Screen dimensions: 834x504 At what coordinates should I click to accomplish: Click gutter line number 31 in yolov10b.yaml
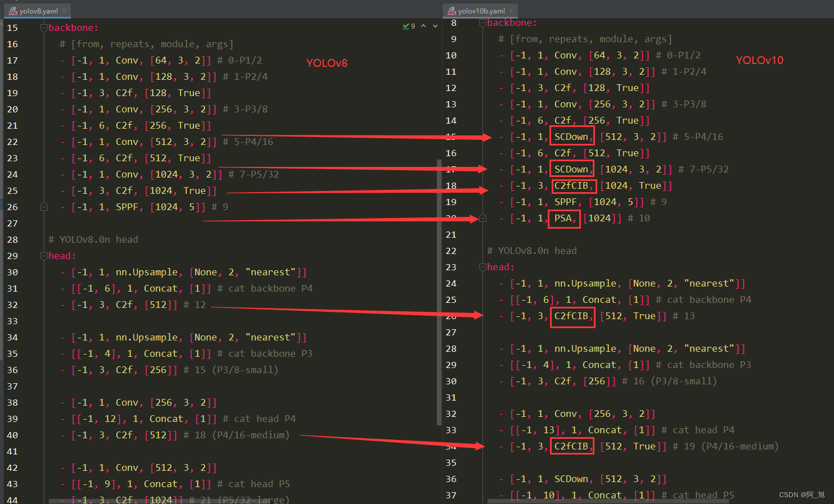[451, 397]
